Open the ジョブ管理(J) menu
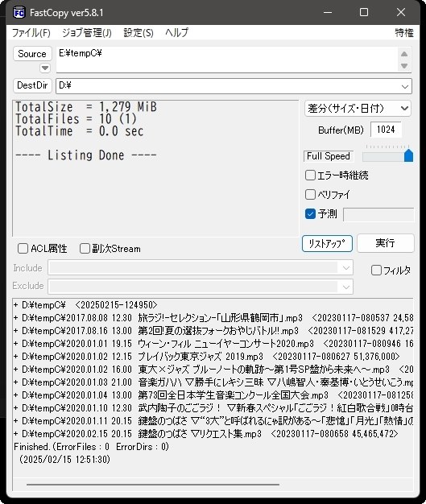The image size is (426, 504). click(x=87, y=32)
